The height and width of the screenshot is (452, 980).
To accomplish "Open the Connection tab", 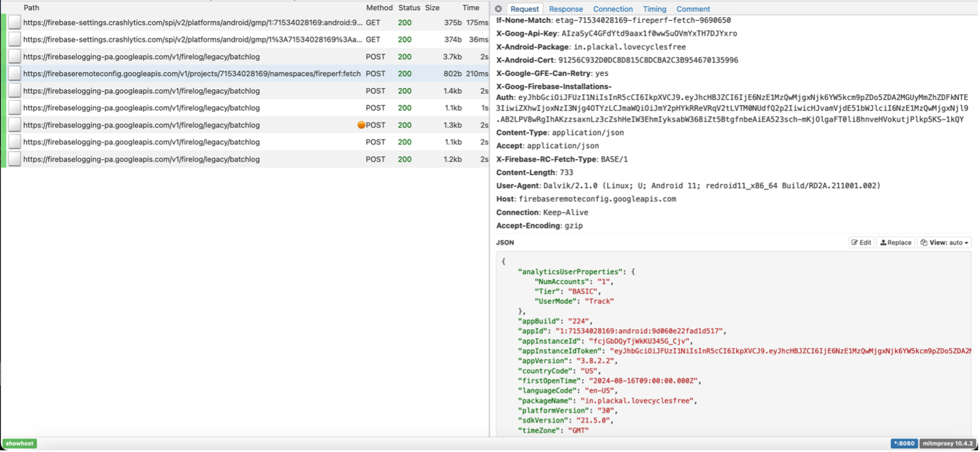I will tap(612, 9).
